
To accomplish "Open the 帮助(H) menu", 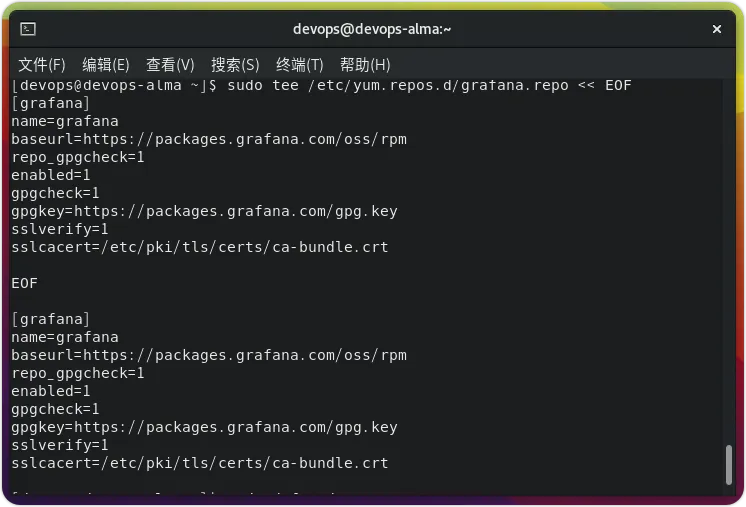I will pyautogui.click(x=365, y=65).
